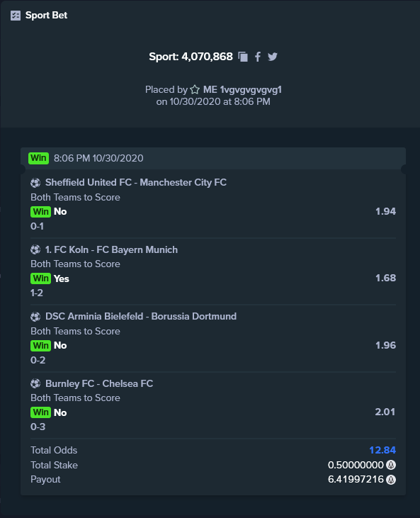The width and height of the screenshot is (420, 518).
Task: Copy the bet ID with the copy icon
Action: 244,57
